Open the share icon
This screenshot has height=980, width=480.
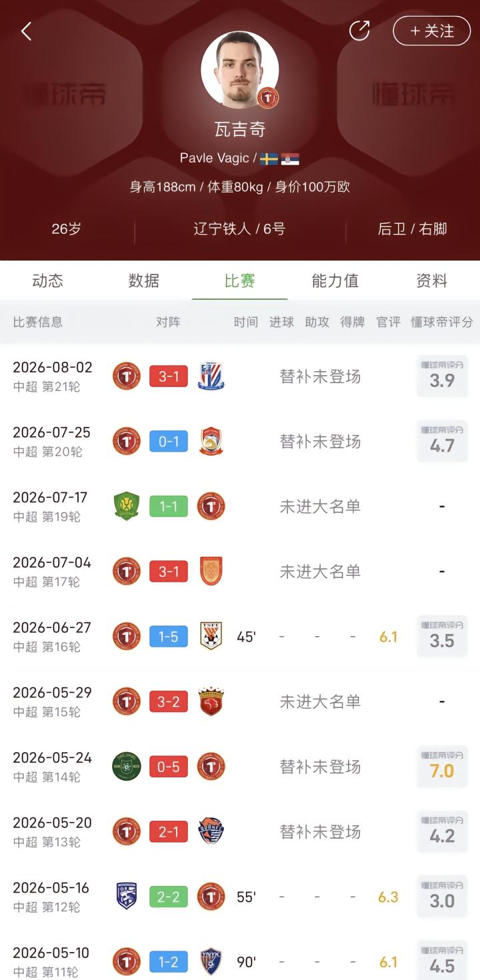click(359, 30)
